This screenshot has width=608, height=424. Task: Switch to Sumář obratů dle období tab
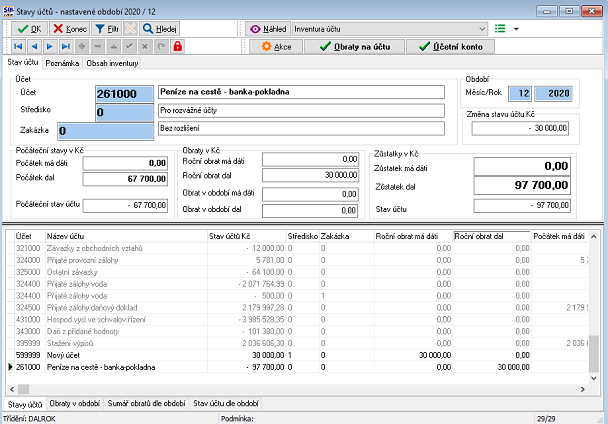click(x=147, y=403)
